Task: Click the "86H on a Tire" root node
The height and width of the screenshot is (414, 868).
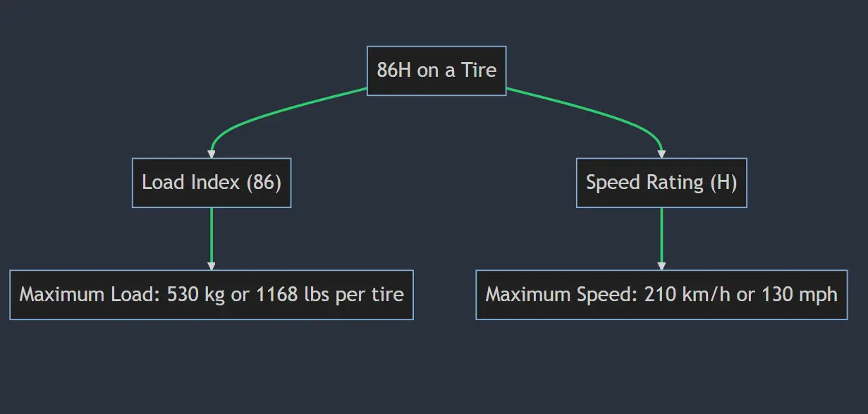Action: 436,71
